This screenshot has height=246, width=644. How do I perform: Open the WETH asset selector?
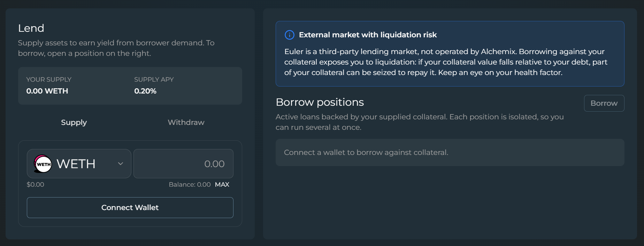point(79,164)
